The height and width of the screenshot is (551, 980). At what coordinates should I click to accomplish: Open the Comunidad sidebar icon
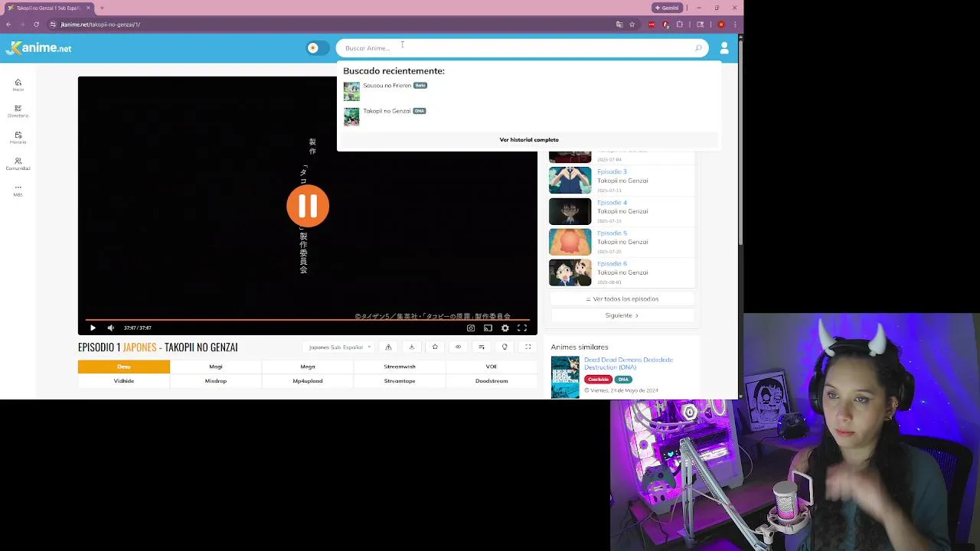point(18,164)
